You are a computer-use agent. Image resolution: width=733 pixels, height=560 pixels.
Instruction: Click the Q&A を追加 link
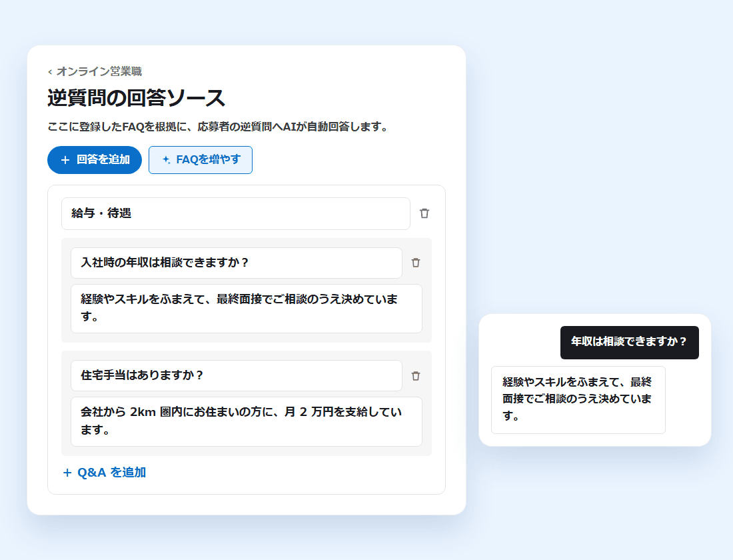104,473
